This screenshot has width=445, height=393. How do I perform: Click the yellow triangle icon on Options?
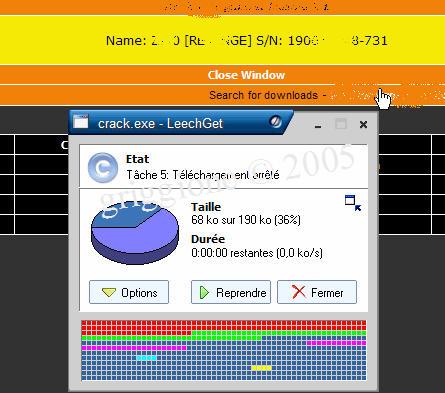109,293
